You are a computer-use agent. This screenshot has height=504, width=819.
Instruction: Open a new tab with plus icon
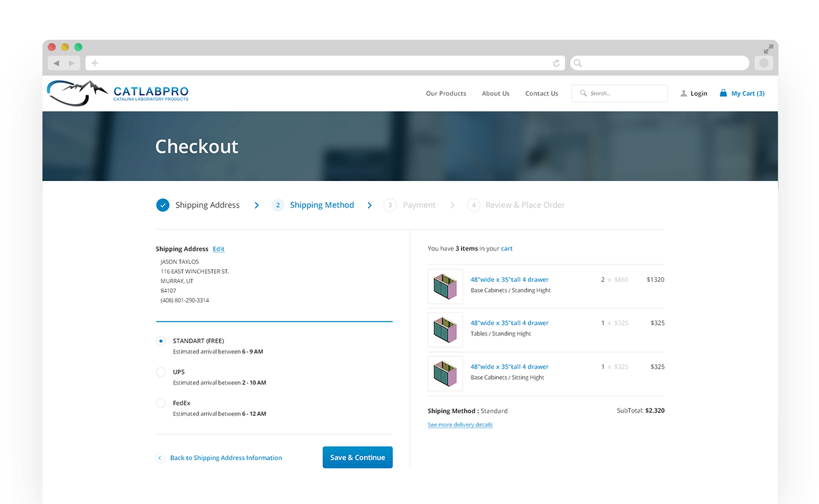tap(95, 64)
